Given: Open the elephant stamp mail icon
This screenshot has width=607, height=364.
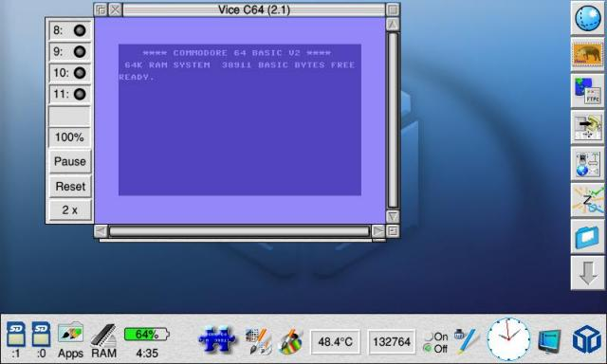Looking at the screenshot, I should click(x=587, y=54).
